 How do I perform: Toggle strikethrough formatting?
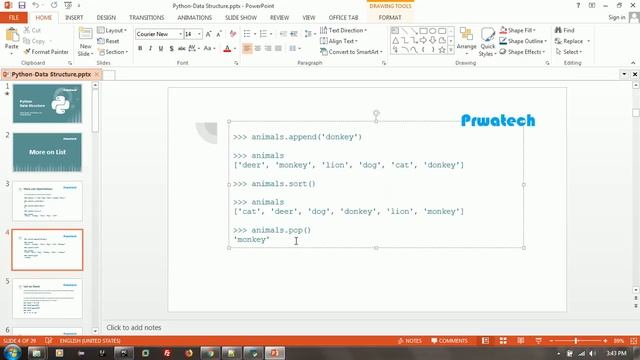pyautogui.click(x=182, y=49)
